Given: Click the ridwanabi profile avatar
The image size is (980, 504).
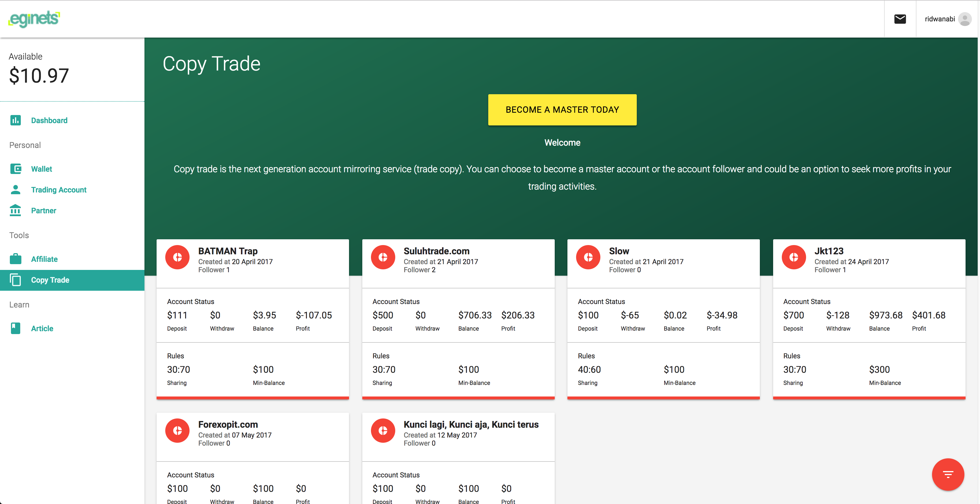Looking at the screenshot, I should (x=965, y=19).
